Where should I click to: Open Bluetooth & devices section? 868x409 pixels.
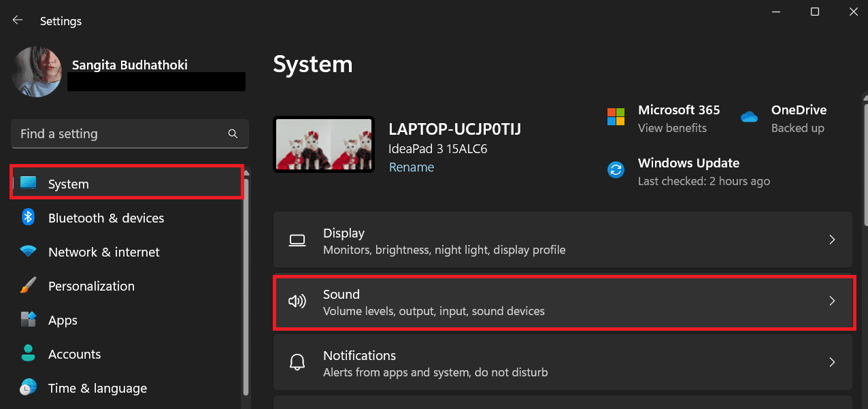(106, 218)
